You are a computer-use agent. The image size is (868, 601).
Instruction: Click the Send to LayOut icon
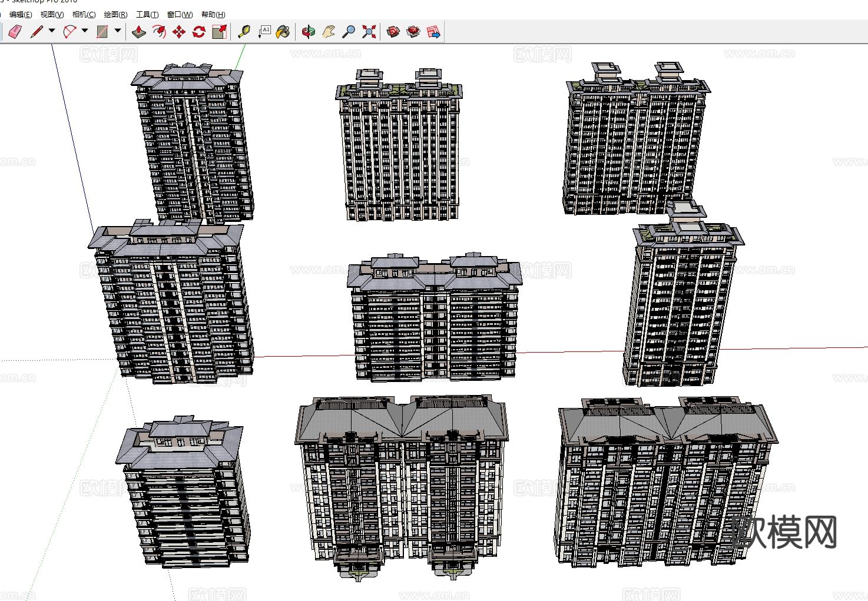(433, 31)
